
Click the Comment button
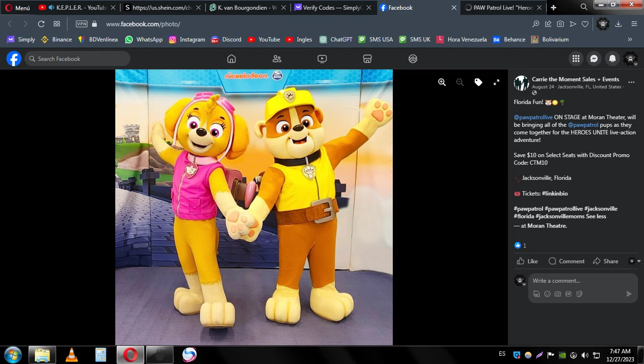pyautogui.click(x=567, y=261)
